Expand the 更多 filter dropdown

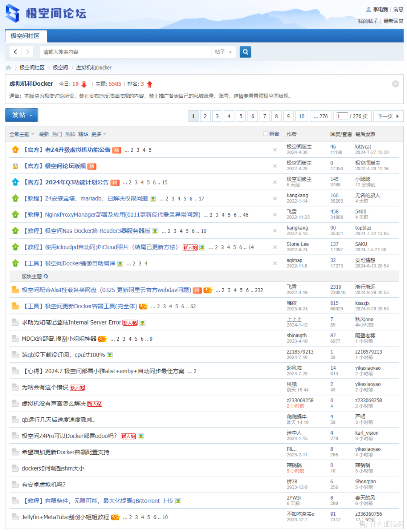(x=98, y=134)
